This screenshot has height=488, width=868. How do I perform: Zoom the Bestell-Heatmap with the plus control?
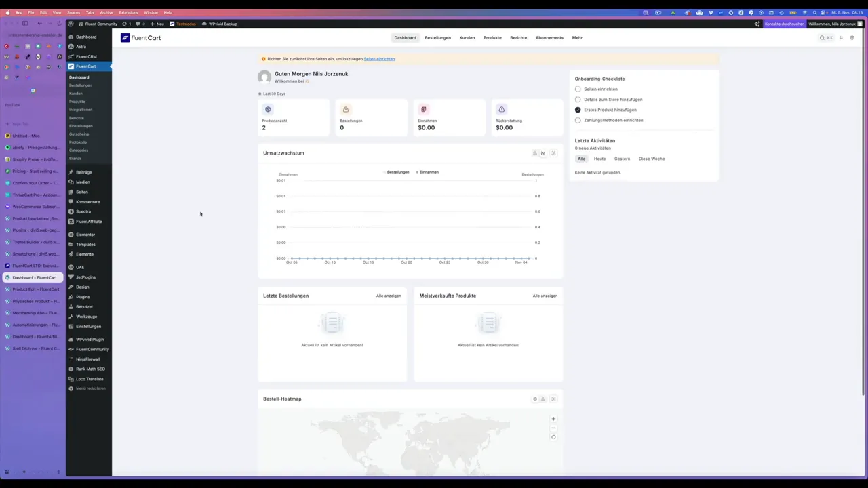(x=553, y=419)
